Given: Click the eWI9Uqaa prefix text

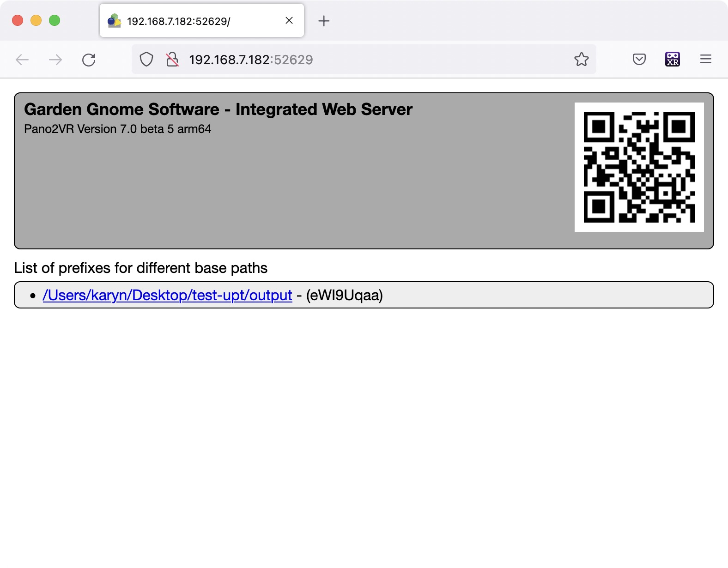Looking at the screenshot, I should [x=345, y=295].
